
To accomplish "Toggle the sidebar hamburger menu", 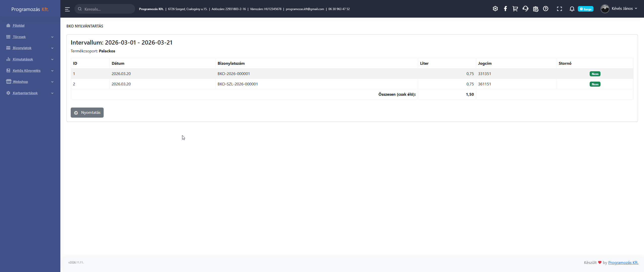I will click(x=67, y=9).
